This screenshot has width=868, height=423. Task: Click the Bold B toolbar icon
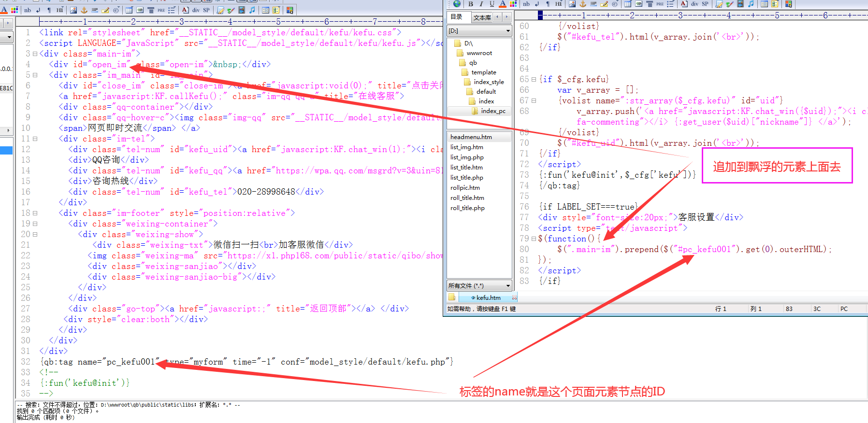tap(470, 4)
